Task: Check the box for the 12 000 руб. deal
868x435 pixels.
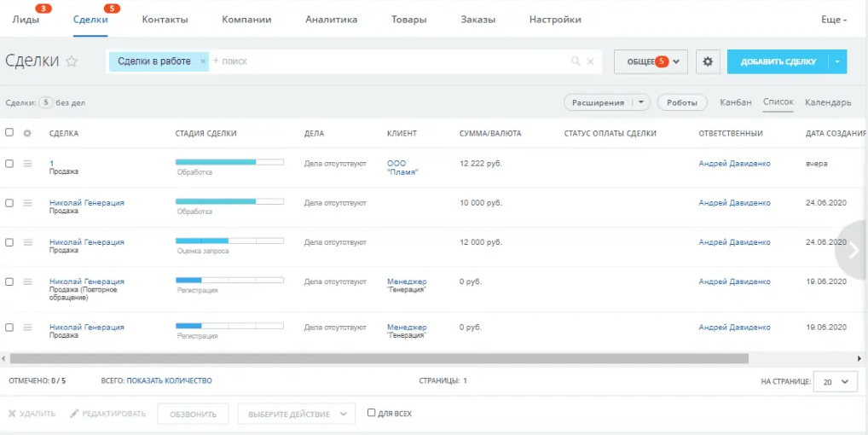Action: pyautogui.click(x=9, y=242)
